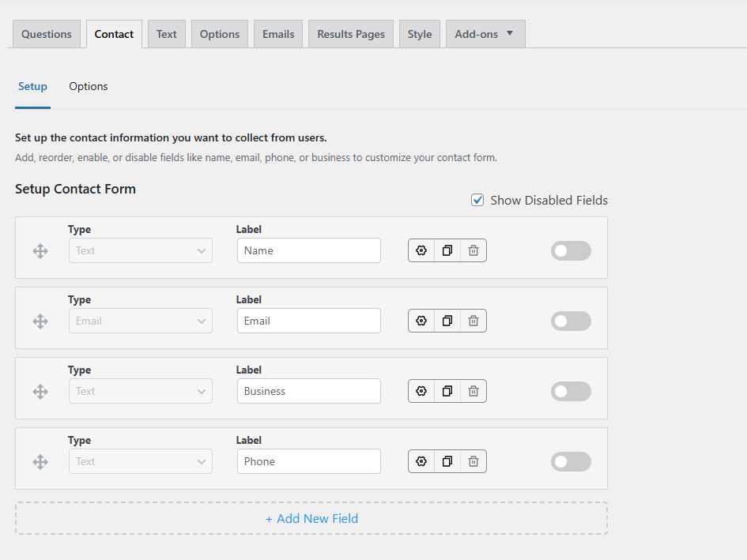The image size is (747, 560).
Task: Delete the Business field
Action: tap(473, 391)
